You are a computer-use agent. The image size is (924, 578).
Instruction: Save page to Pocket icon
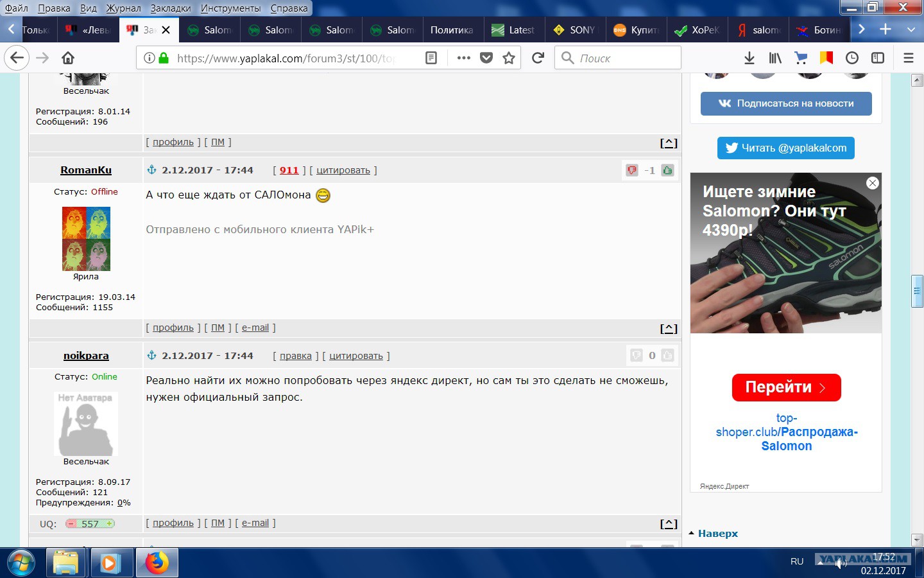pyautogui.click(x=486, y=58)
